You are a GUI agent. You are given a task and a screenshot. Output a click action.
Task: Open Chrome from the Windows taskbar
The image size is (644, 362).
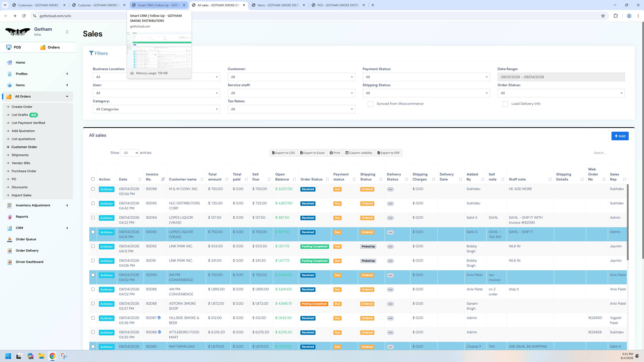coord(52,356)
